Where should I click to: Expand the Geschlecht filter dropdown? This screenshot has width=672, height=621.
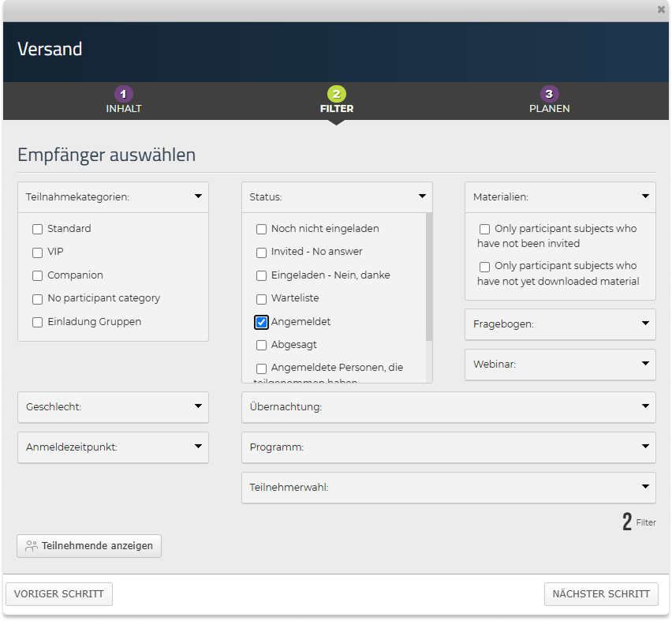[x=198, y=407]
